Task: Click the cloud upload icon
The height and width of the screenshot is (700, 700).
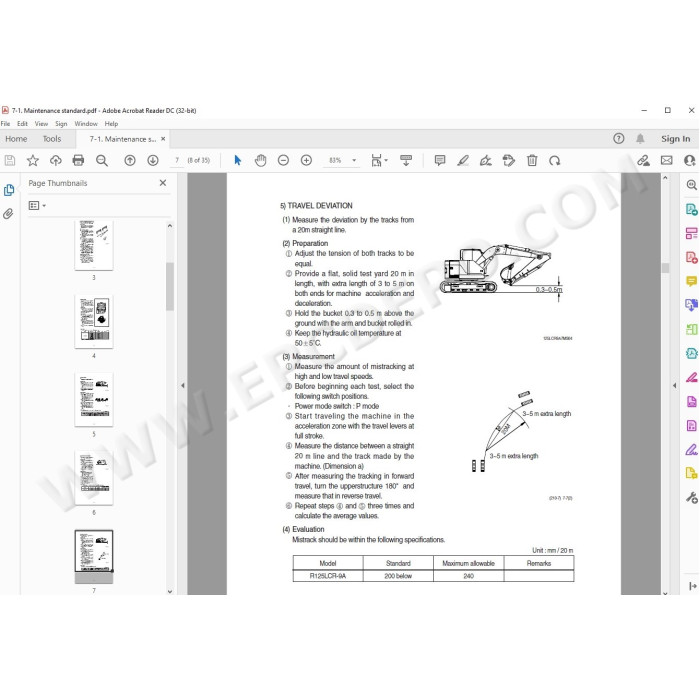Action: pos(56,160)
